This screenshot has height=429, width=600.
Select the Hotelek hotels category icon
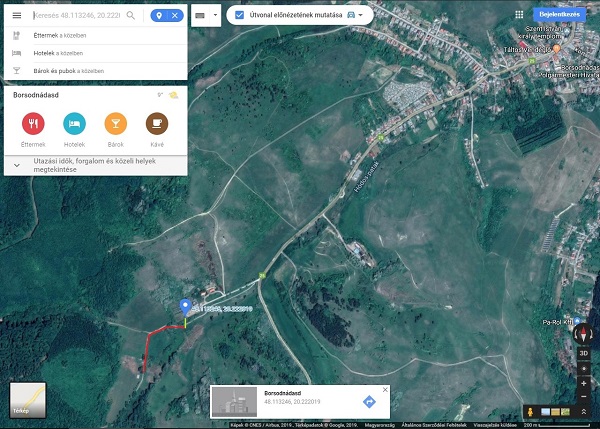[x=74, y=123]
